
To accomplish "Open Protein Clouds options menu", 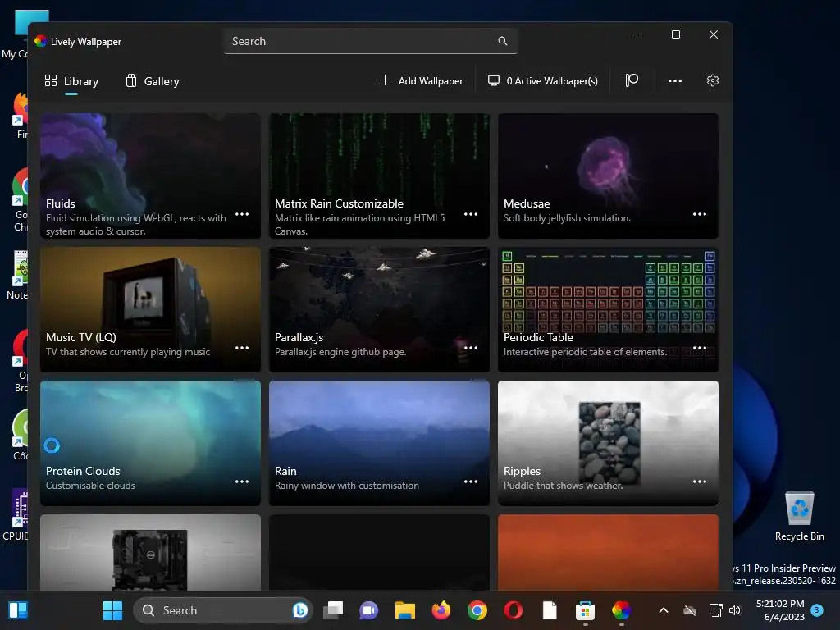I will point(242,482).
